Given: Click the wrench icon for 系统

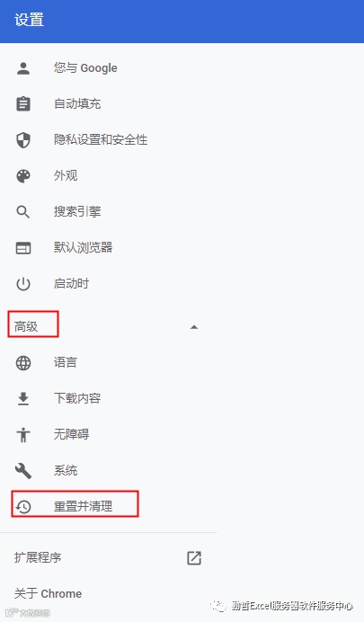Looking at the screenshot, I should tap(23, 471).
